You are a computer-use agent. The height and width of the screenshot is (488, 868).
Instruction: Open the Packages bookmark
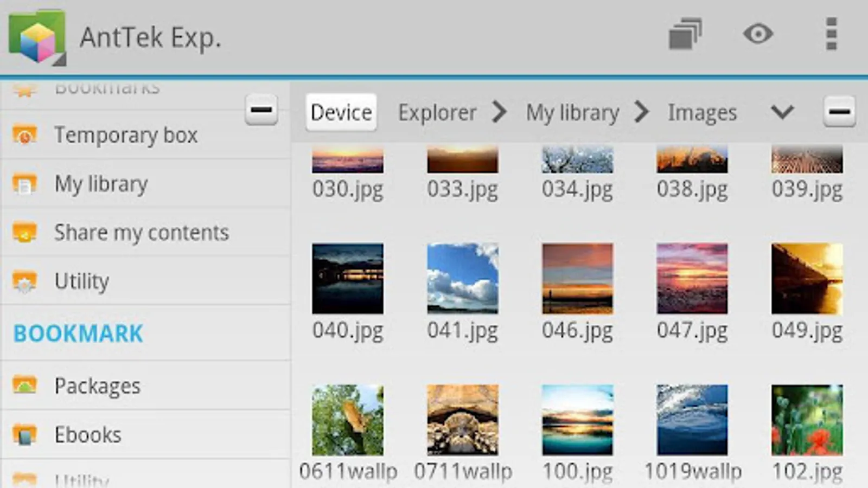coord(145,386)
